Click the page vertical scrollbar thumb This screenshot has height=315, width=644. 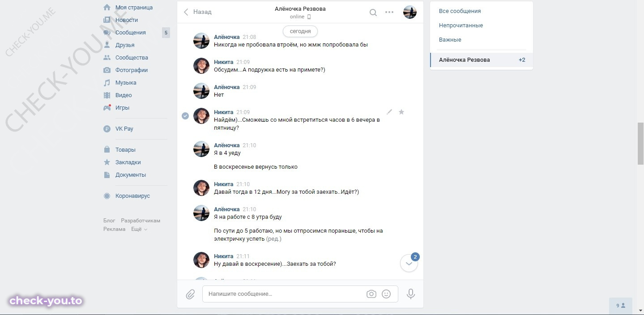tap(640, 143)
